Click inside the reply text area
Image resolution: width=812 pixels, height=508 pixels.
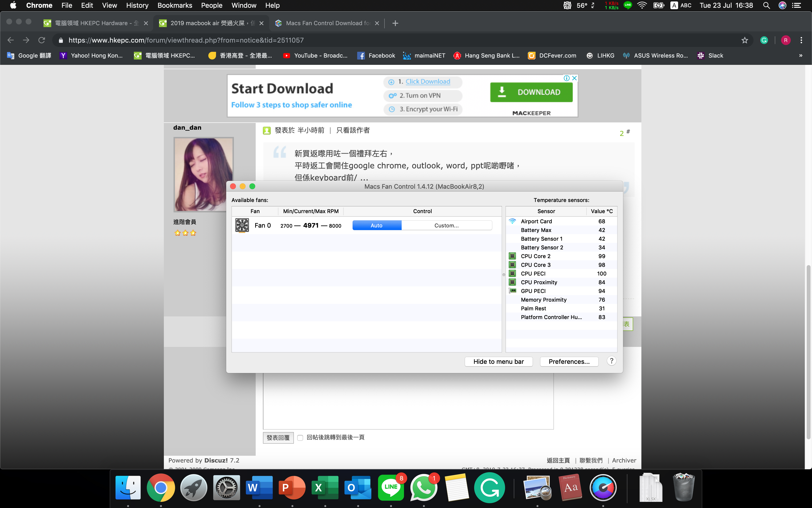408,402
